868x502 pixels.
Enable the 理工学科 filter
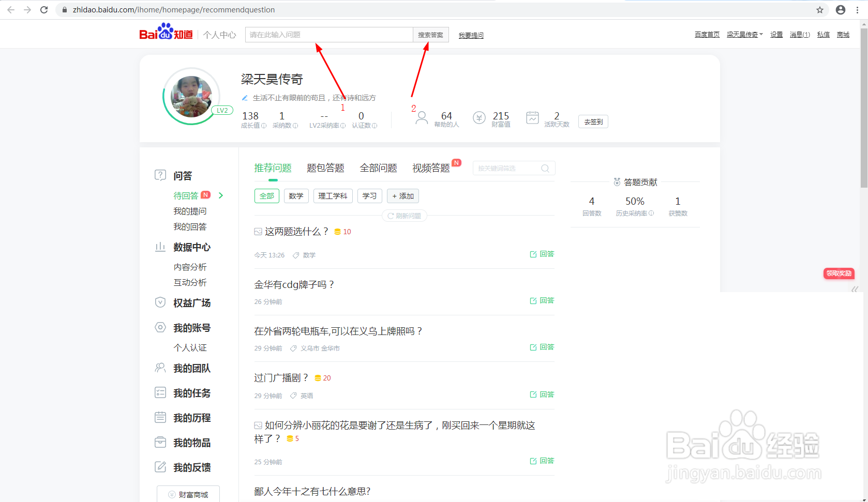coord(333,196)
